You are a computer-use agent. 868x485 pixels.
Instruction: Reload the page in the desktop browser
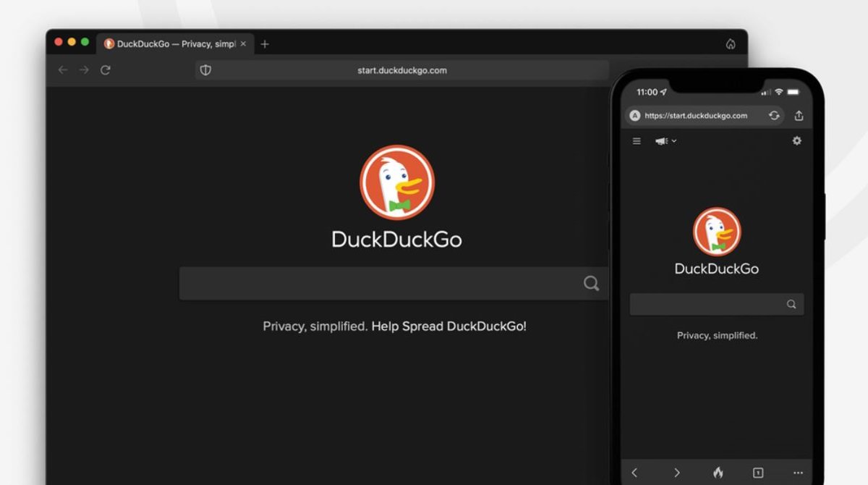pyautogui.click(x=106, y=70)
